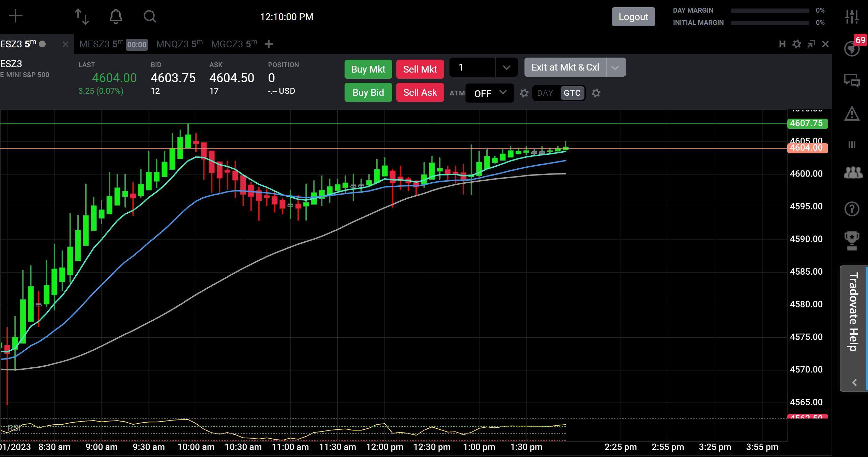Image resolution: width=868 pixels, height=457 pixels.
Task: Select DAY time-in-force option
Action: (545, 93)
